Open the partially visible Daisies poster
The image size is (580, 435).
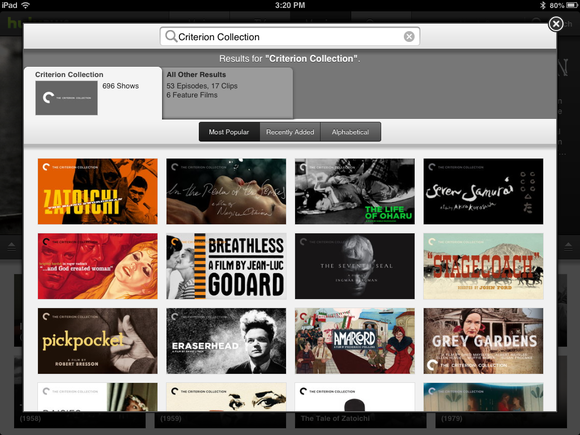(x=98, y=397)
